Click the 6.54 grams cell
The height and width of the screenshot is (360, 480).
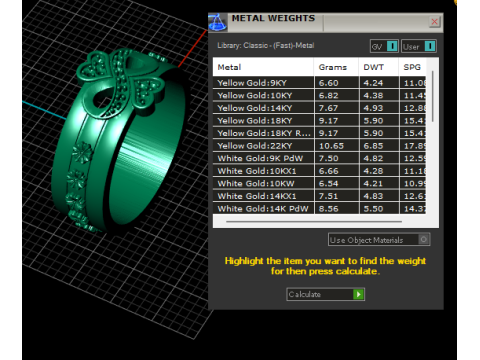tap(336, 183)
